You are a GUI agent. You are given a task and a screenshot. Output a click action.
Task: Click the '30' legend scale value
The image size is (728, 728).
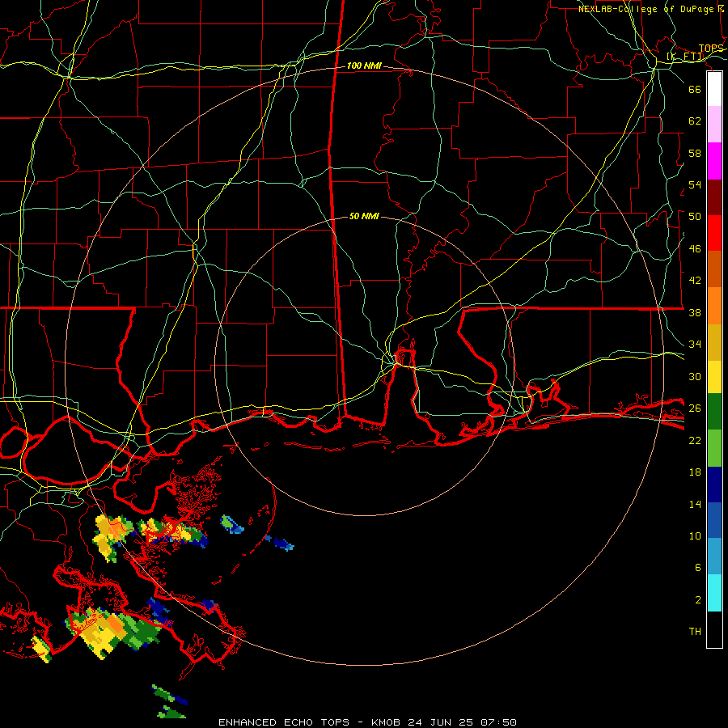695,376
